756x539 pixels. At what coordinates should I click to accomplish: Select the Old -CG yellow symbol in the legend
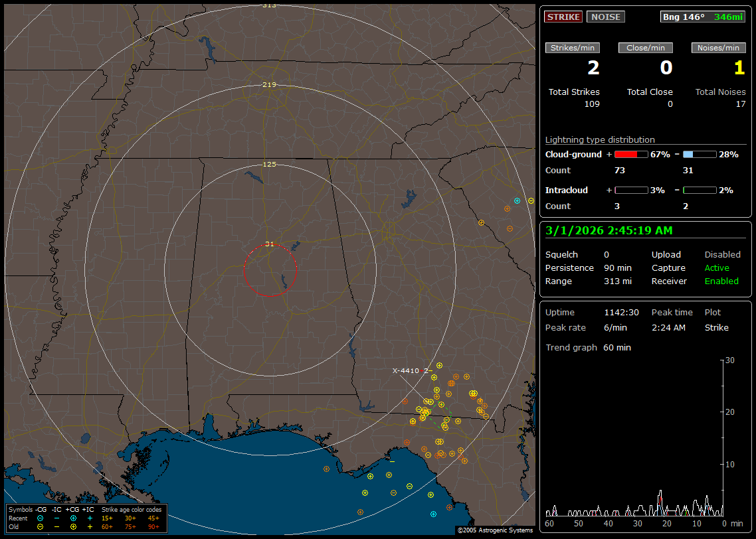[41, 526]
